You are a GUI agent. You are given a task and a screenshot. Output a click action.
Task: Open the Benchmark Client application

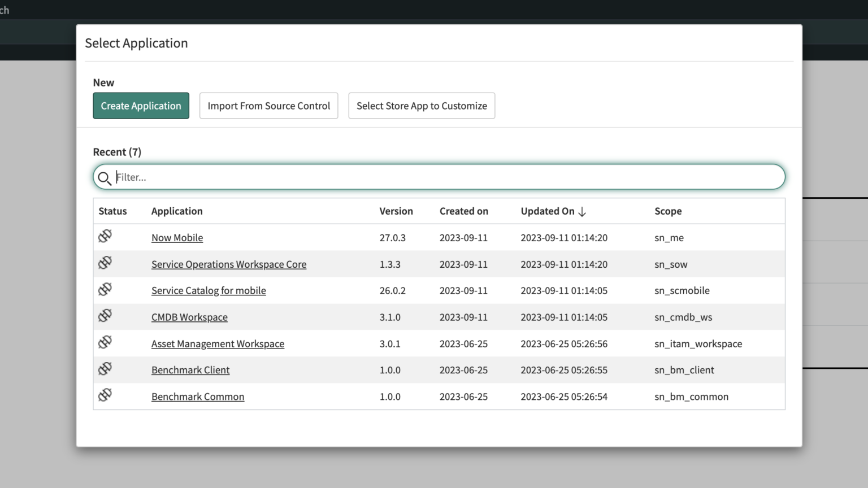coord(190,370)
